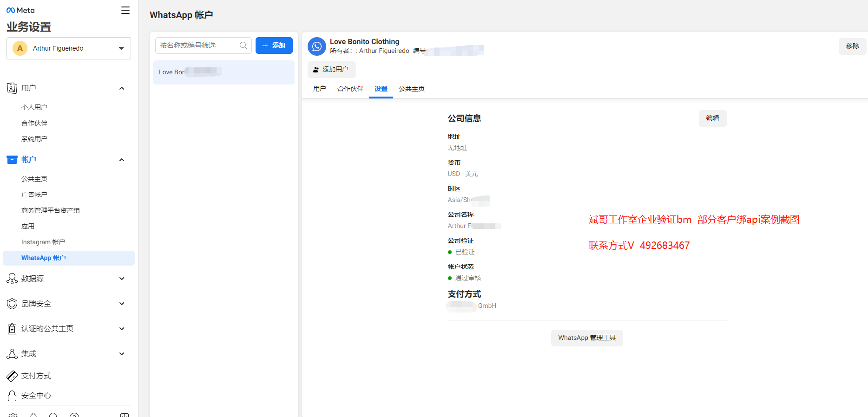Click the yellow A avatar icon

pos(20,48)
